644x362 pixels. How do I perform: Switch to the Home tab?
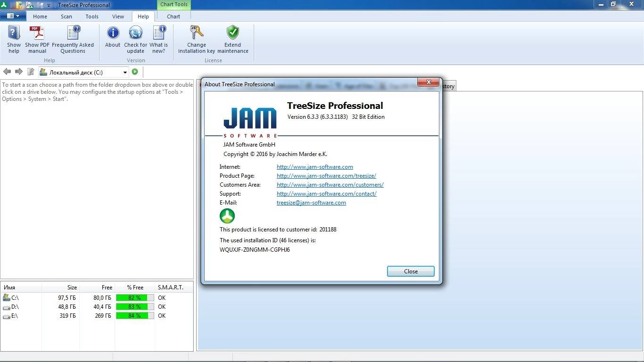(x=40, y=16)
